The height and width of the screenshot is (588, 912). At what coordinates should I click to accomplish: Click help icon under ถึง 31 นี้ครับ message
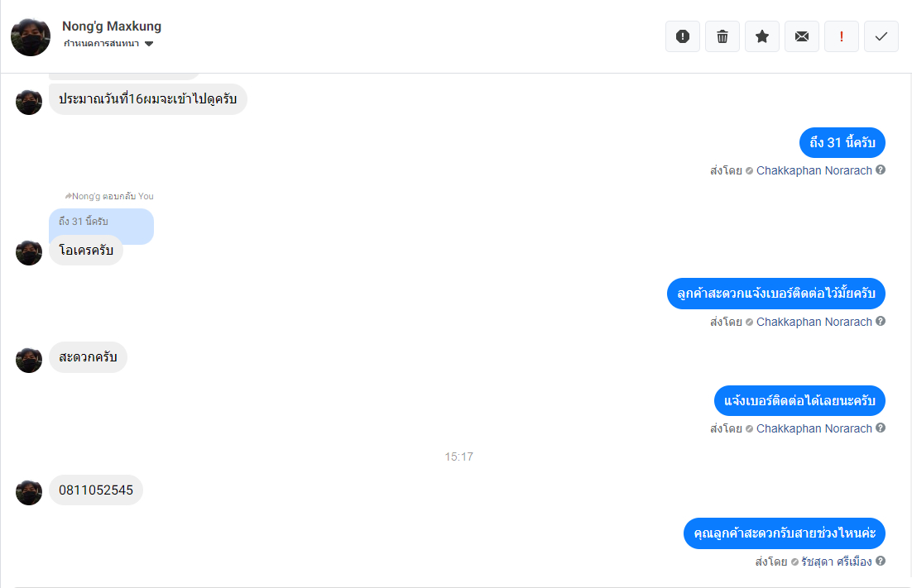click(x=881, y=170)
